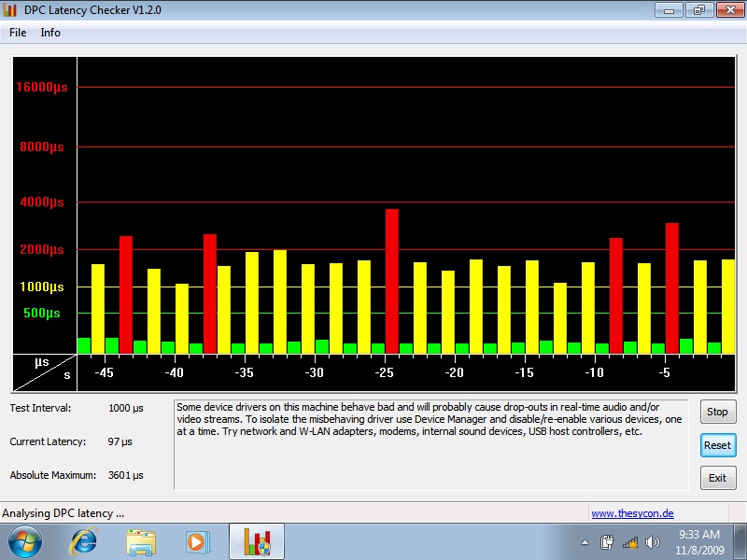747x560 pixels.
Task: Click the -10 time axis label
Action: point(595,372)
